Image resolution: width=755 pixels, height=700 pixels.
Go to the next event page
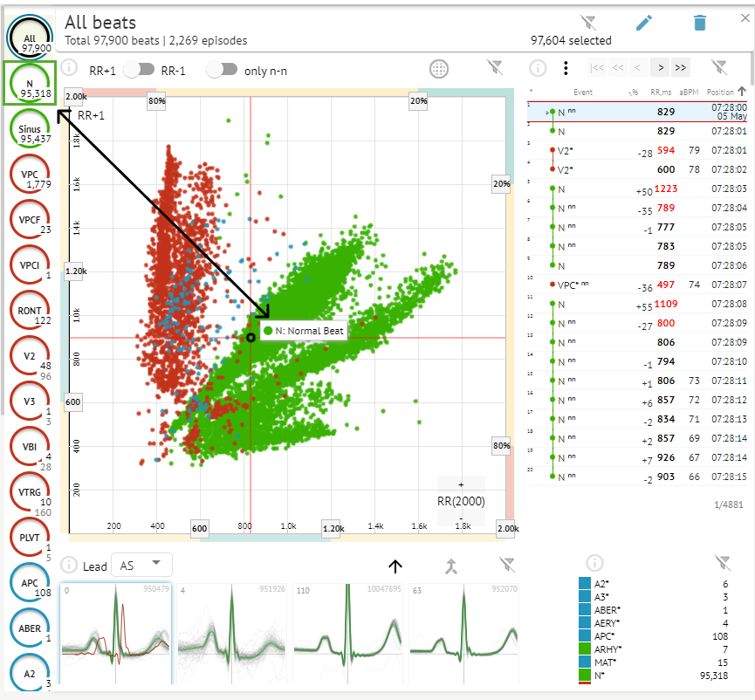[x=661, y=67]
